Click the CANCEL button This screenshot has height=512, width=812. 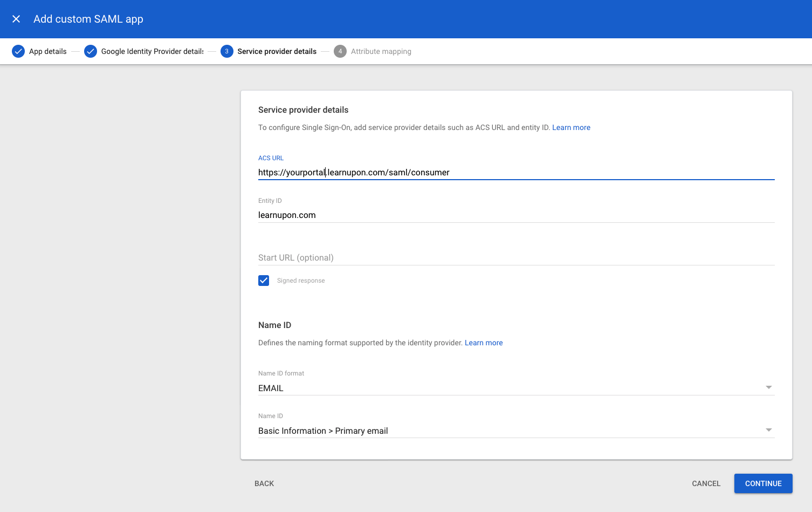[706, 483]
